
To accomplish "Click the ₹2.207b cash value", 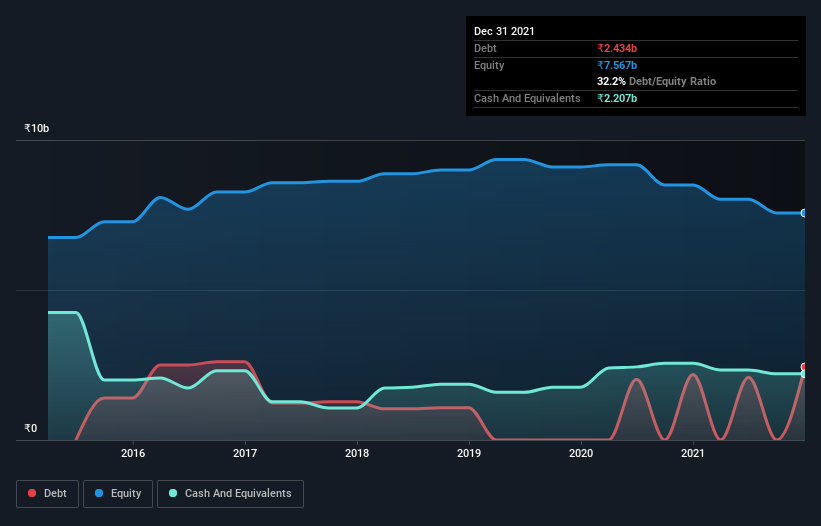I will coord(617,98).
